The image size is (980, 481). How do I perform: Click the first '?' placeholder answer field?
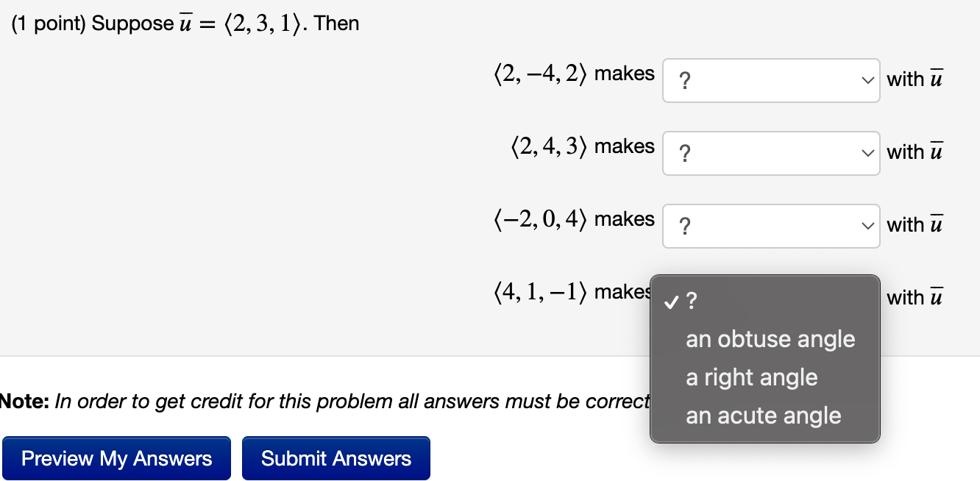686,81
